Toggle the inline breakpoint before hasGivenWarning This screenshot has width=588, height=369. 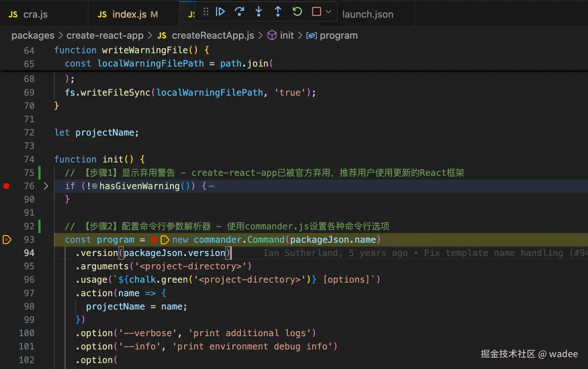point(95,186)
